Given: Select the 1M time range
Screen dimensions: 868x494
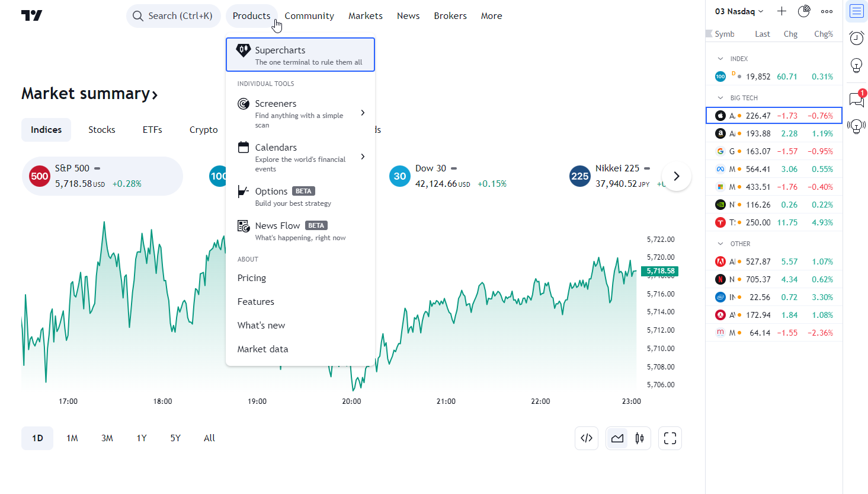Looking at the screenshot, I should coord(72,438).
